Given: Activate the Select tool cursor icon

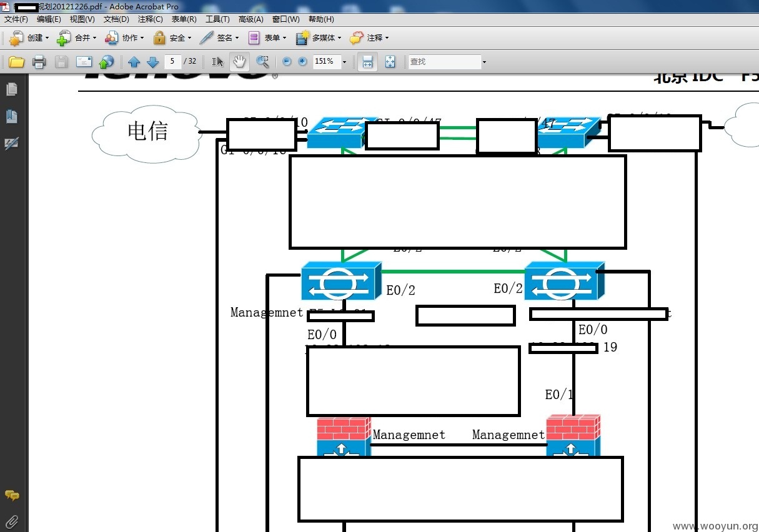Looking at the screenshot, I should point(217,62).
